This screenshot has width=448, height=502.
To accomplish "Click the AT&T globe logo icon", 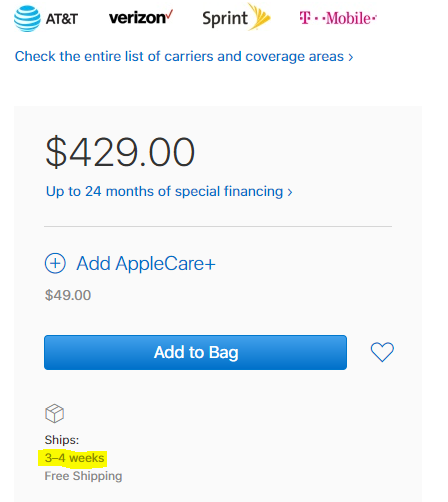I will (27, 19).
